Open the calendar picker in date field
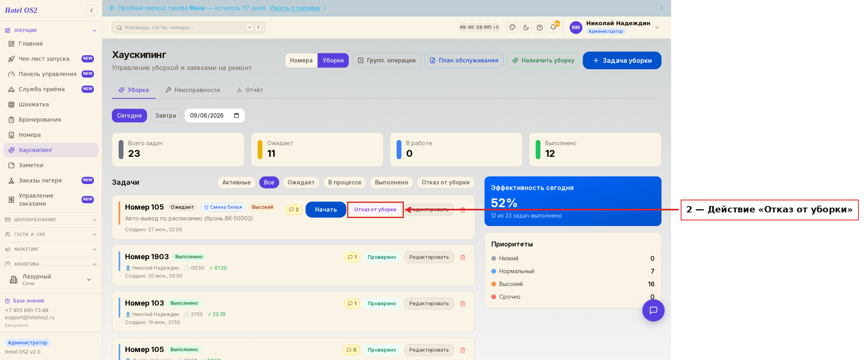The width and height of the screenshot is (868, 360). 236,116
